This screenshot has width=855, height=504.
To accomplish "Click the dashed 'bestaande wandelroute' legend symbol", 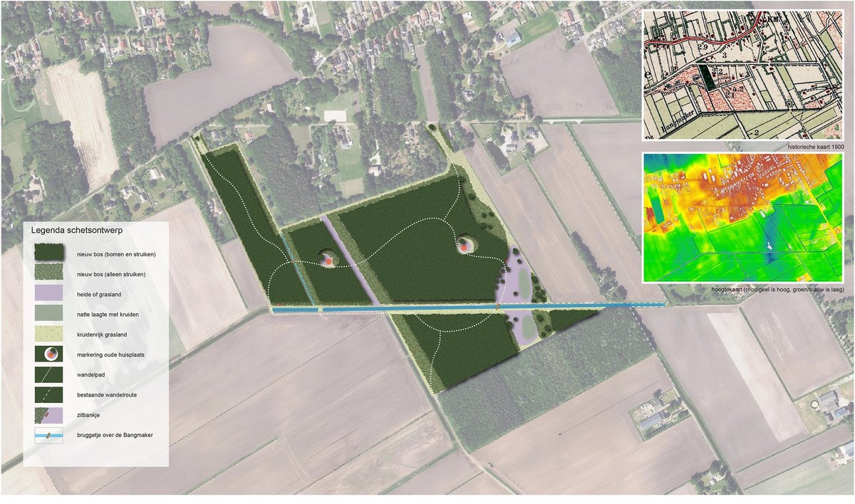I will (49, 394).
